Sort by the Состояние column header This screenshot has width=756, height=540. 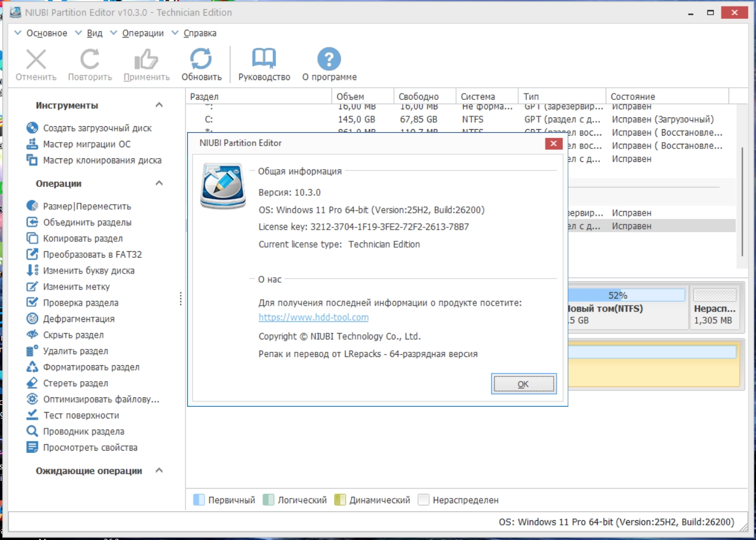(x=667, y=96)
